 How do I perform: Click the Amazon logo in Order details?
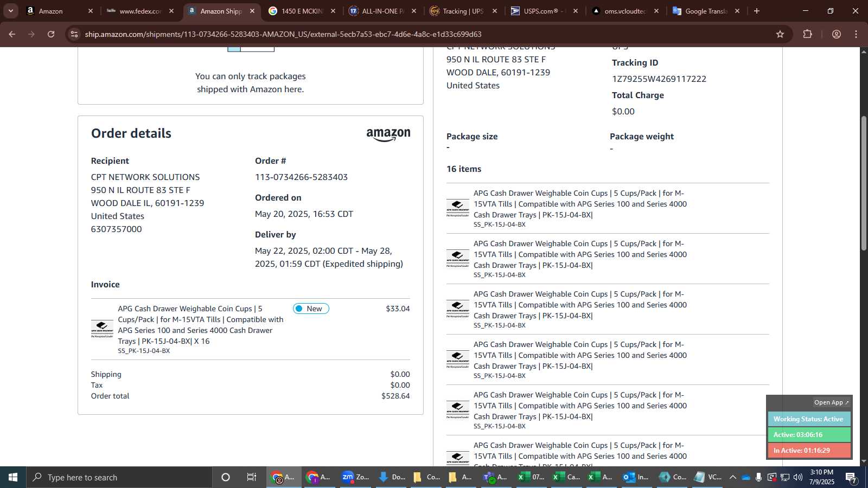pos(388,134)
